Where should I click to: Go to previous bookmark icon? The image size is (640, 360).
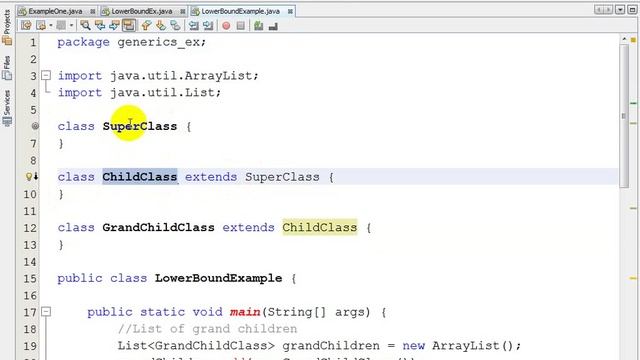coord(146,26)
